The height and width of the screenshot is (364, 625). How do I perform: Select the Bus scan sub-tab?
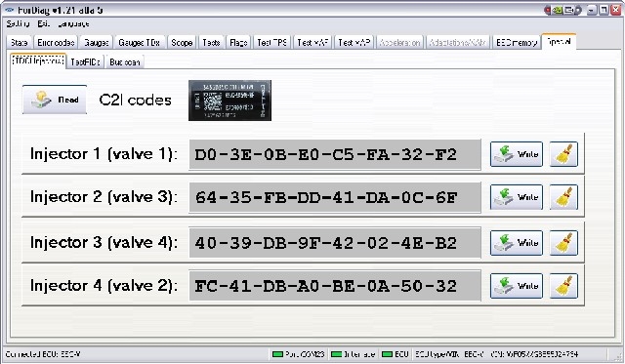pos(125,62)
